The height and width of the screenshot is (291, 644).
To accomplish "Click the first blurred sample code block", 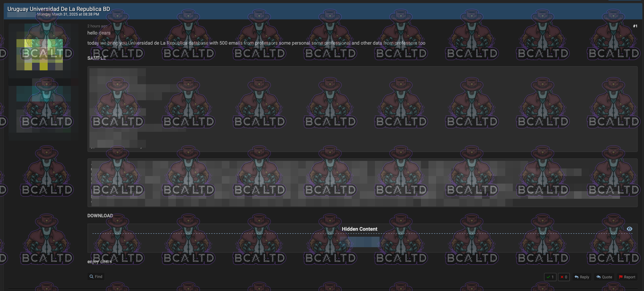I will pyautogui.click(x=362, y=109).
